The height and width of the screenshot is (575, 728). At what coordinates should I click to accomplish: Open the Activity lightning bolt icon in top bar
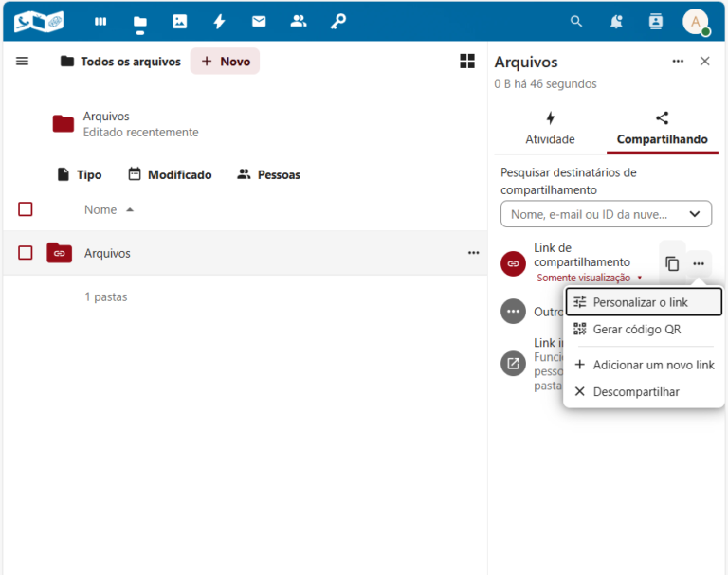point(219,21)
